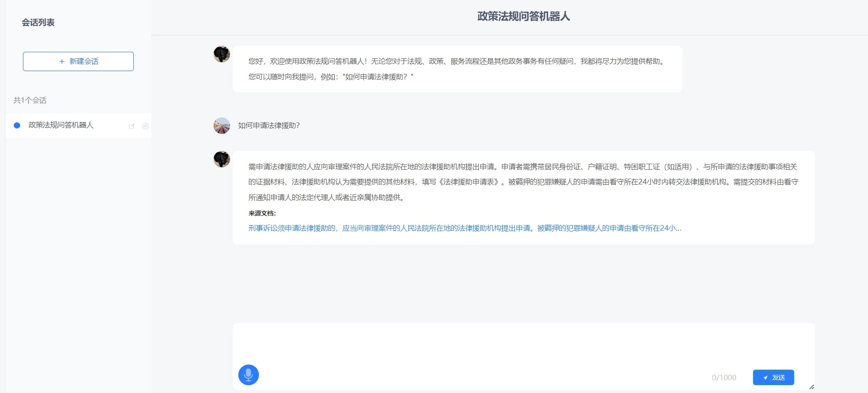Click the bot avatar beside the legal aid answer
Viewport: 868px width, 393px height.
[x=222, y=159]
